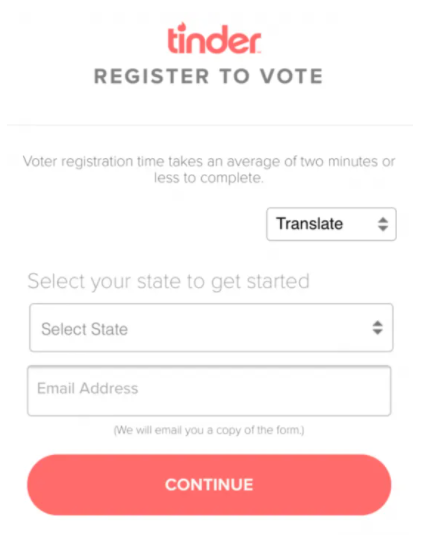The width and height of the screenshot is (424, 535).
Task: Click the up-down arrows in Translate box
Action: click(x=383, y=224)
